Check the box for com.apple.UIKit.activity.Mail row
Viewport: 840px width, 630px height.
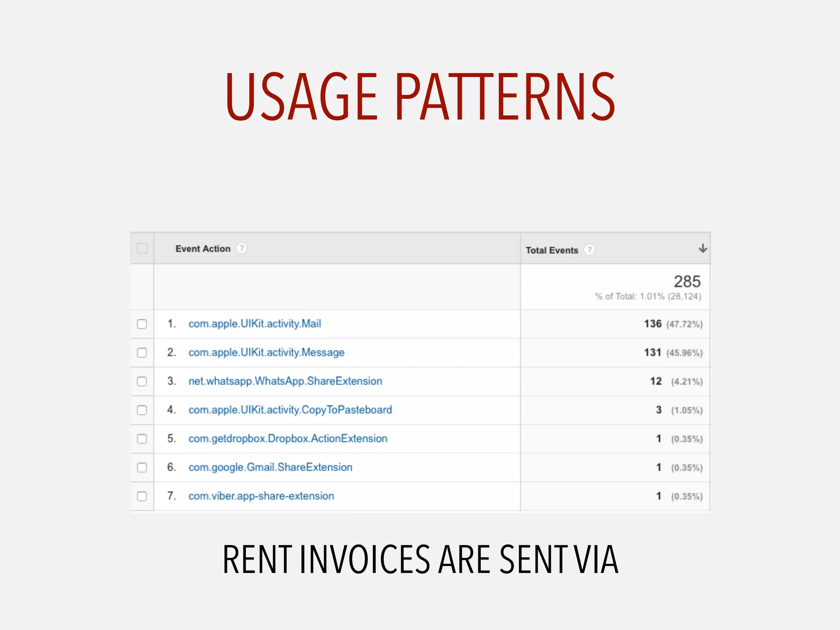(142, 324)
